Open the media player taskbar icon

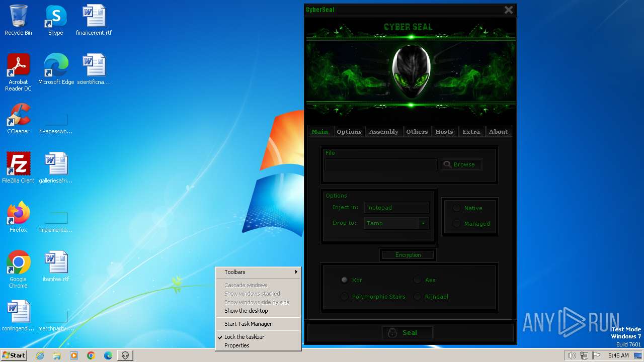[74, 355]
